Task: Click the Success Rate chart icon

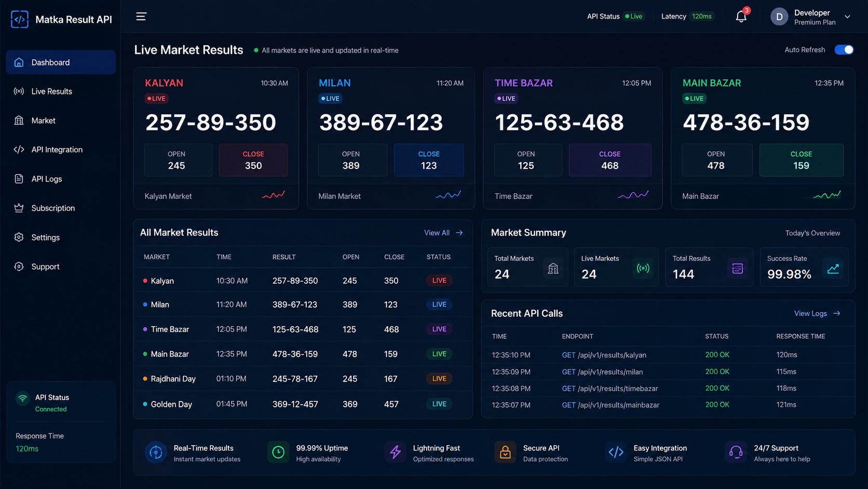Action: 833,268
